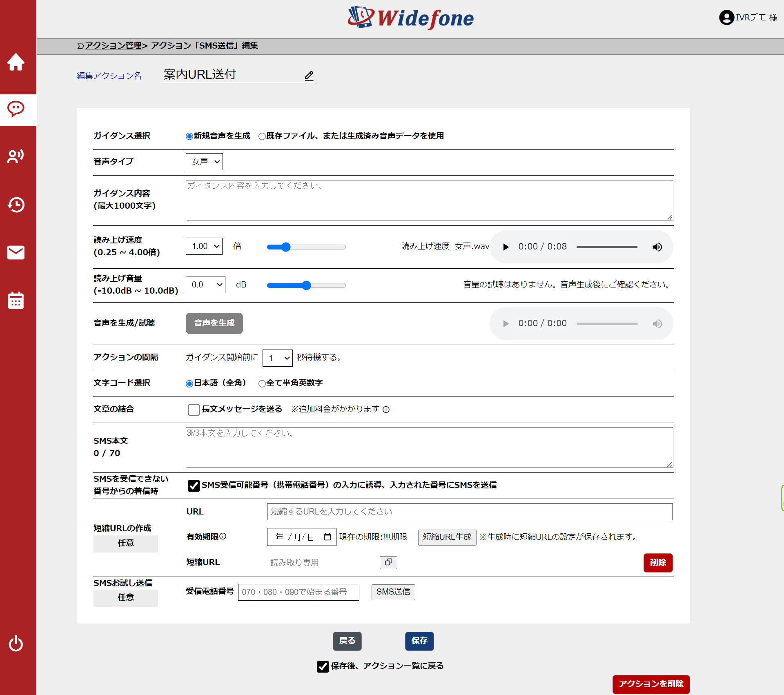Mute the reading speed sample audio
Screen dimensions: 784x695
(x=657, y=247)
